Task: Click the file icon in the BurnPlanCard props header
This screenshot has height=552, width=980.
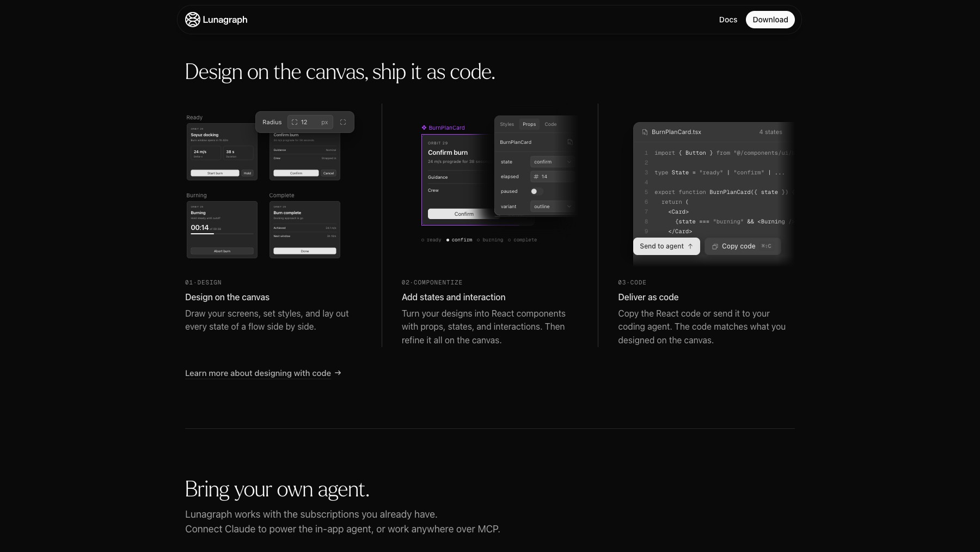Action: click(x=570, y=142)
